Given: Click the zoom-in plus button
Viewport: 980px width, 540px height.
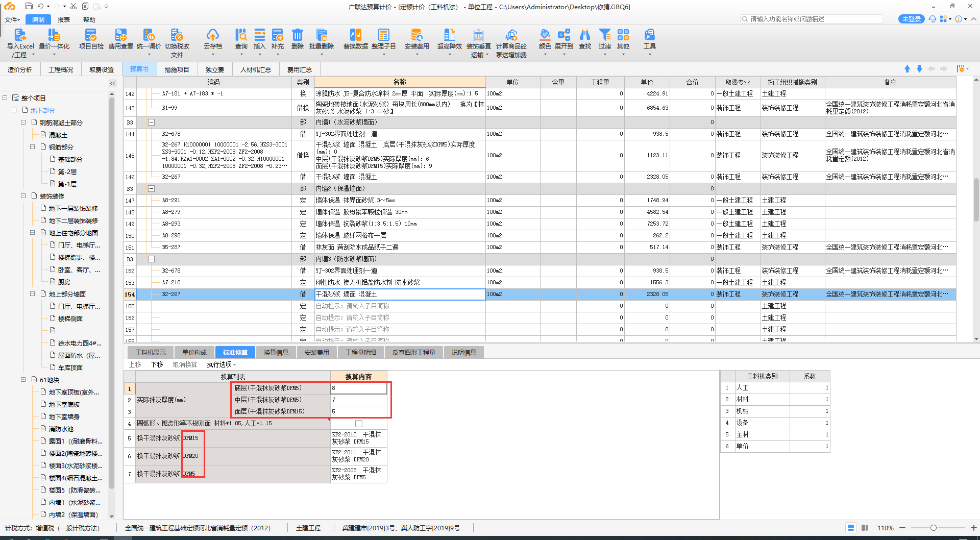Looking at the screenshot, I should click(973, 528).
